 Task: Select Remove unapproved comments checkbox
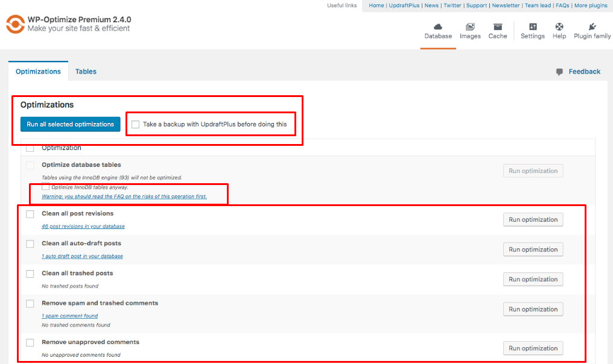30,342
